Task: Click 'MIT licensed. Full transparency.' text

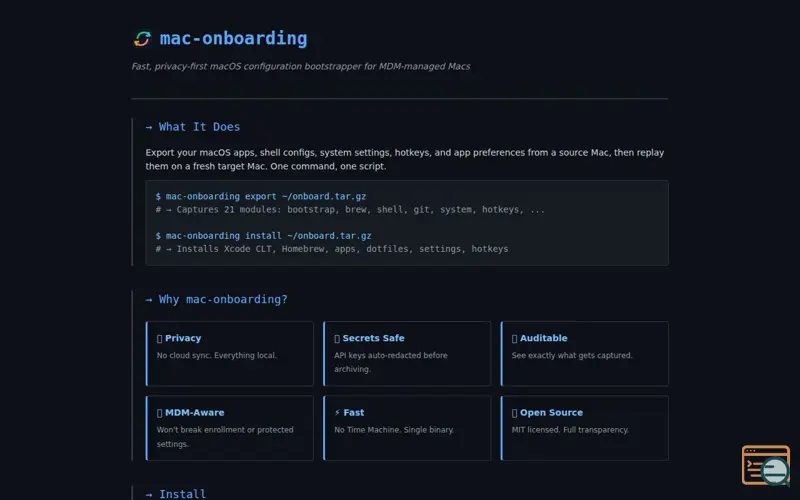Action: [570, 430]
